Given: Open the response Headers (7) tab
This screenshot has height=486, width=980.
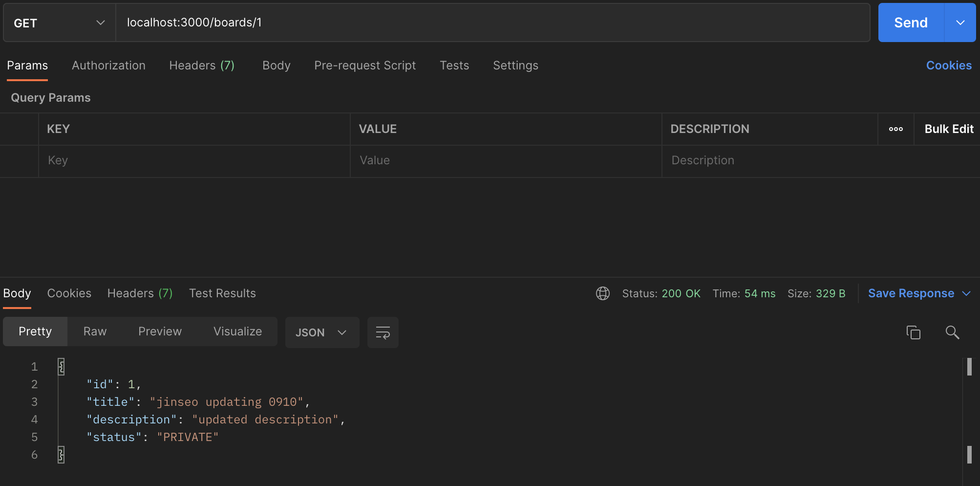Looking at the screenshot, I should point(140,293).
